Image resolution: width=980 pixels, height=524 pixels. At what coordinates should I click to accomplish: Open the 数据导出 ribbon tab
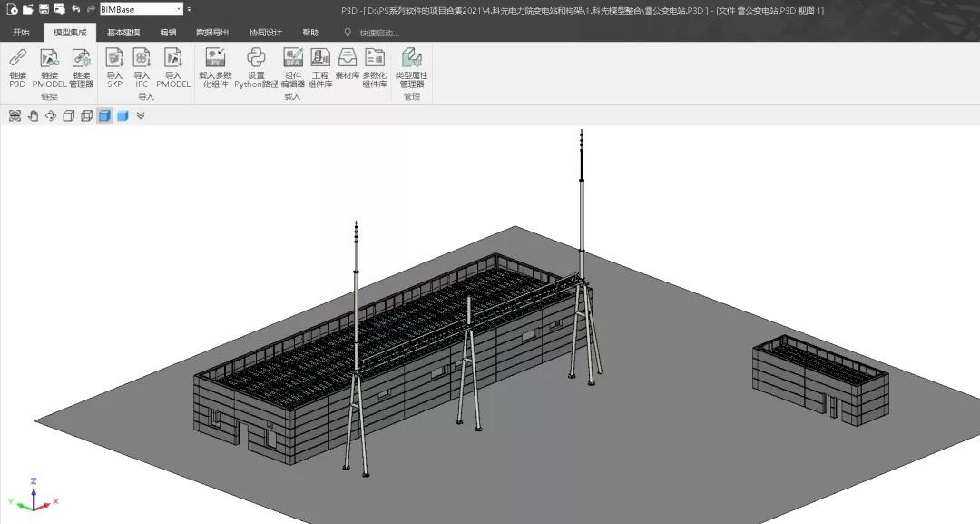tap(211, 33)
